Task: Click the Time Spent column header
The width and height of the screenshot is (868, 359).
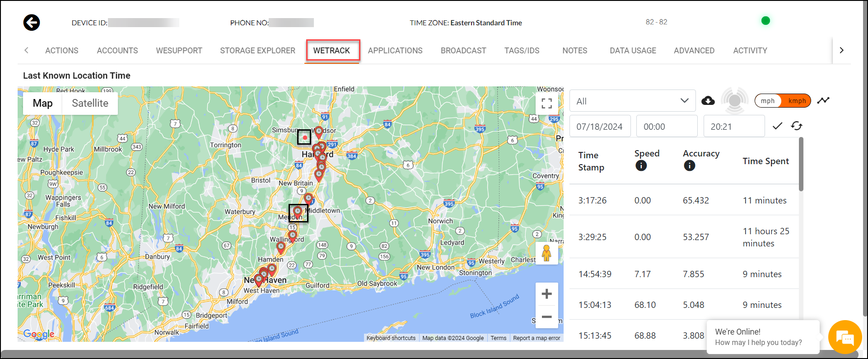Action: click(x=766, y=161)
